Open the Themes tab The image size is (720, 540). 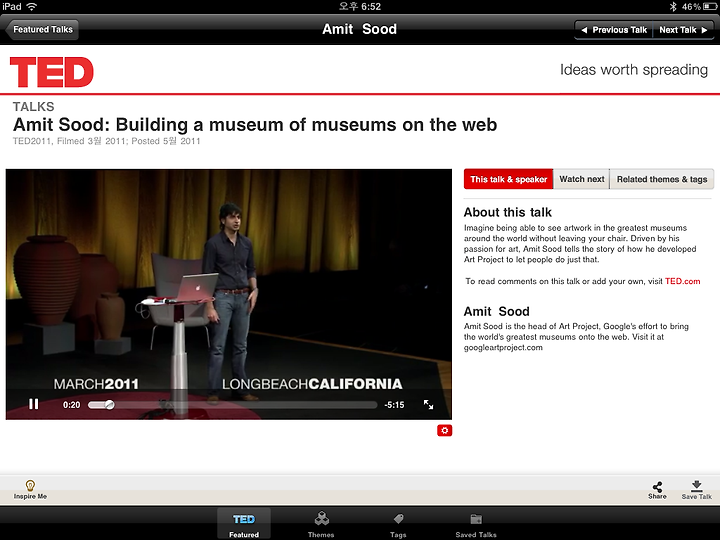click(x=321, y=524)
